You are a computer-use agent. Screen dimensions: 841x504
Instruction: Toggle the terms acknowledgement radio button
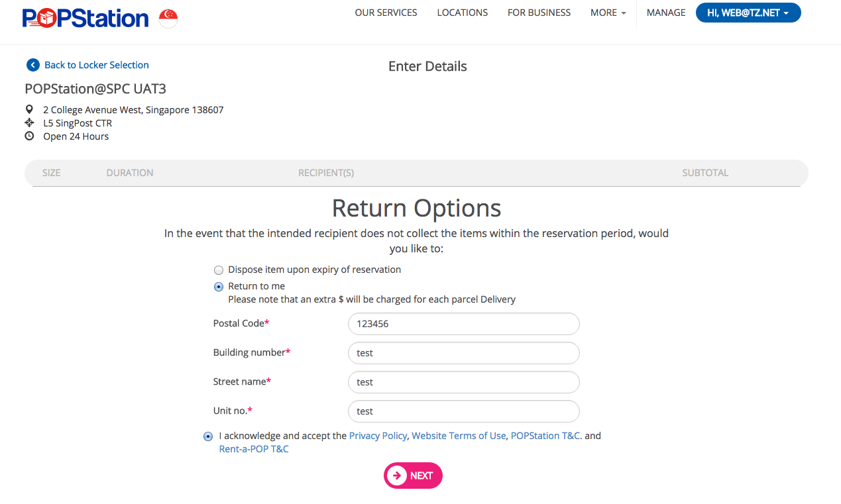pyautogui.click(x=208, y=436)
